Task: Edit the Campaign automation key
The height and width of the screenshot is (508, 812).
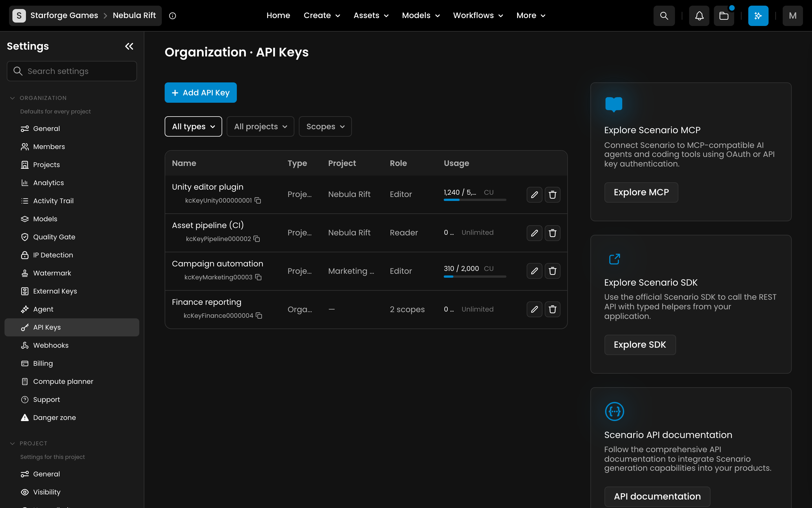Action: 535,271
